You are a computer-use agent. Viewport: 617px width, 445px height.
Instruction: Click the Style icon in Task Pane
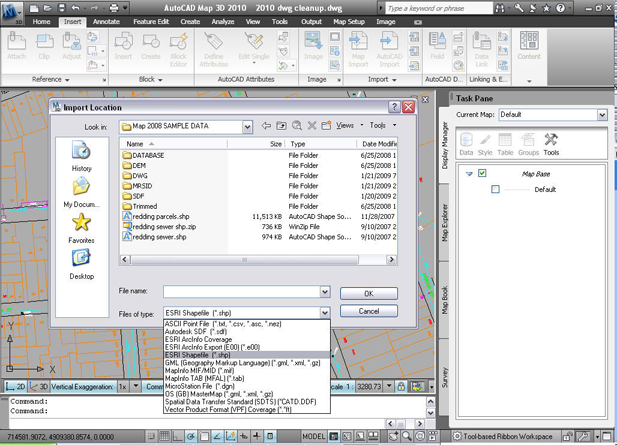pyautogui.click(x=485, y=144)
